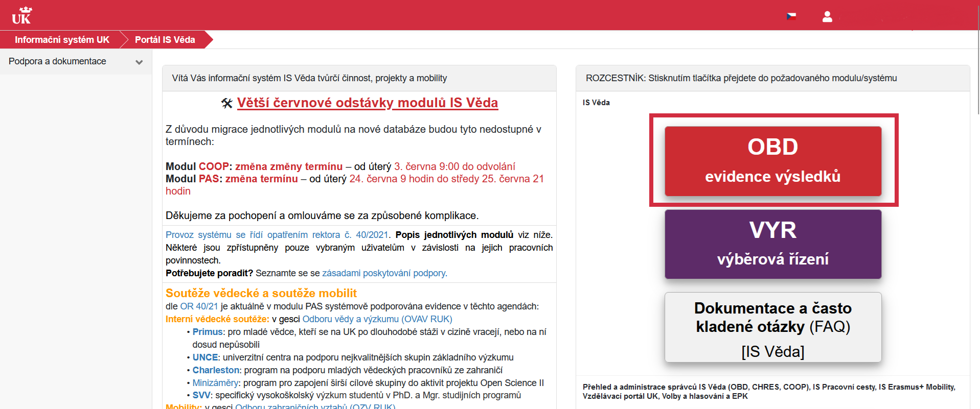The height and width of the screenshot is (409, 980).
Task: Click 'Soutěže vědecké a soutěže mobilit' heading
Action: pos(261,293)
